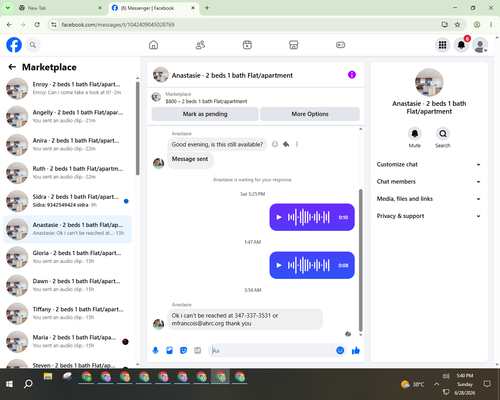Click the 0:10 audio clip waveform
500x400 pixels.
(x=309, y=217)
